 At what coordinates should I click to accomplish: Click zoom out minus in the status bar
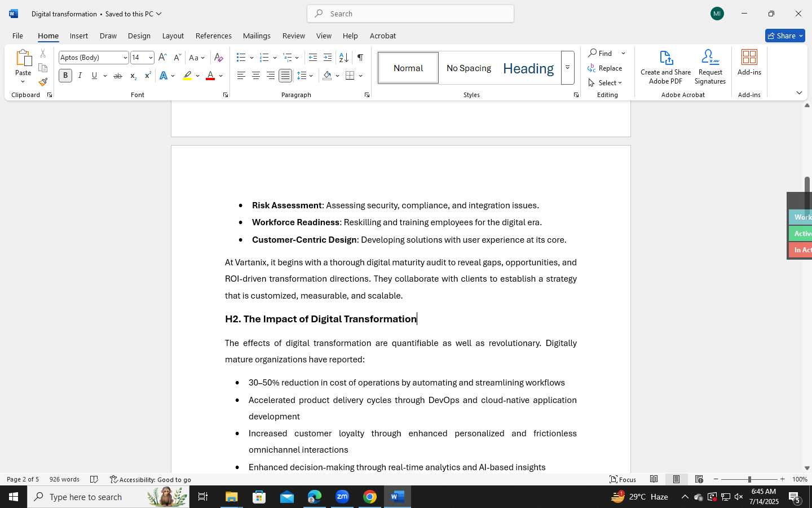click(x=716, y=479)
